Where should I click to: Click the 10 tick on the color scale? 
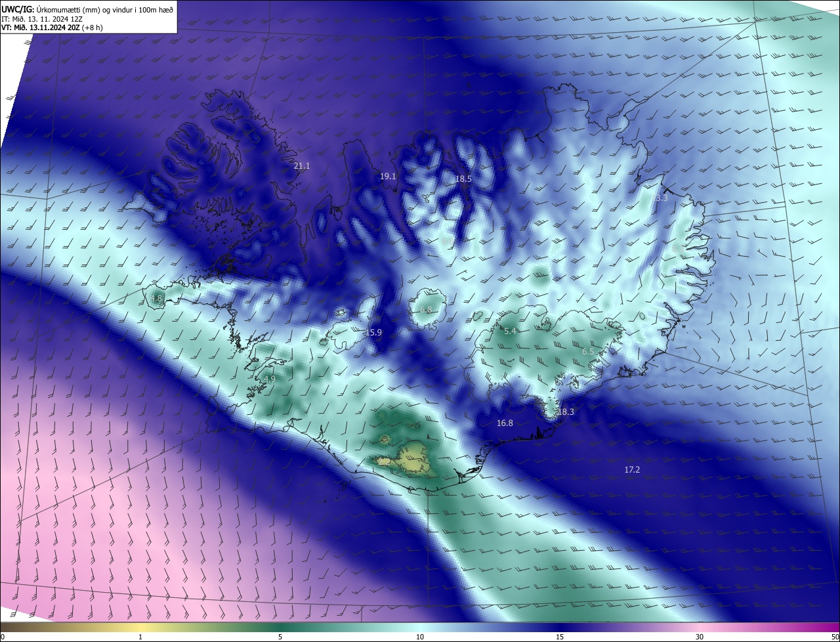pos(420,637)
